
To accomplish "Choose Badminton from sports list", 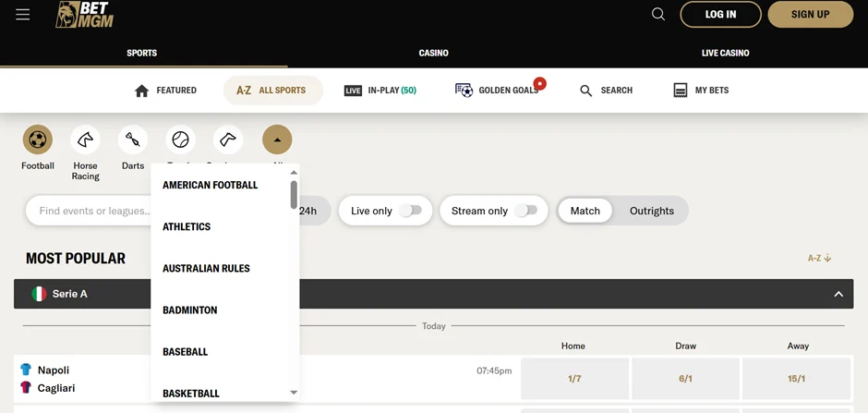I will [x=190, y=310].
